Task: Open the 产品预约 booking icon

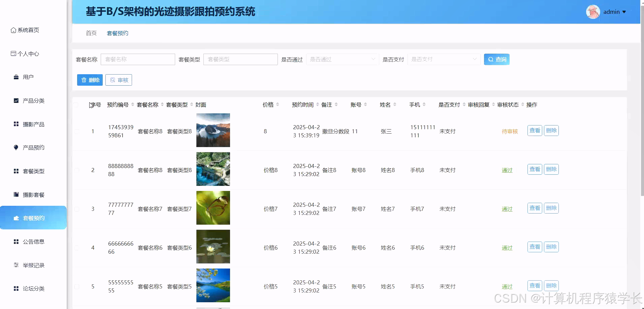Action: (16, 147)
